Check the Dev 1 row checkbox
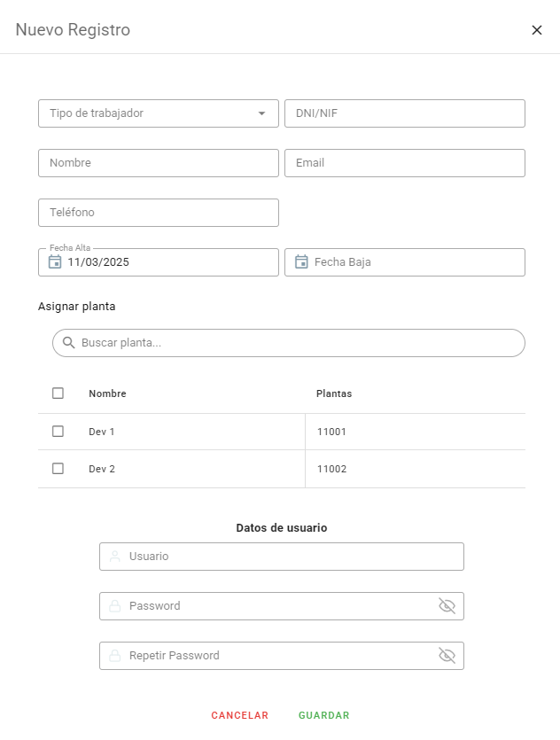 click(58, 432)
